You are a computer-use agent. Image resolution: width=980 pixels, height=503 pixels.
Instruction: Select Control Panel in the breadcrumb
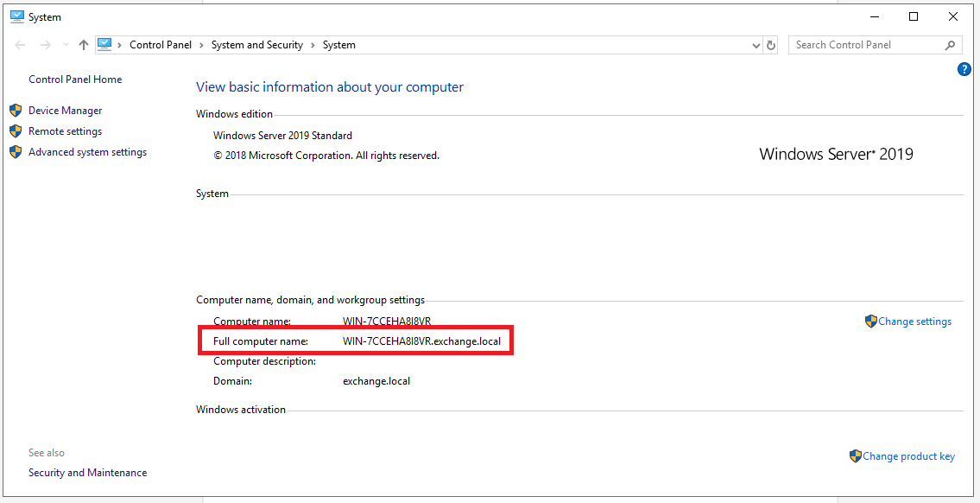coord(161,45)
